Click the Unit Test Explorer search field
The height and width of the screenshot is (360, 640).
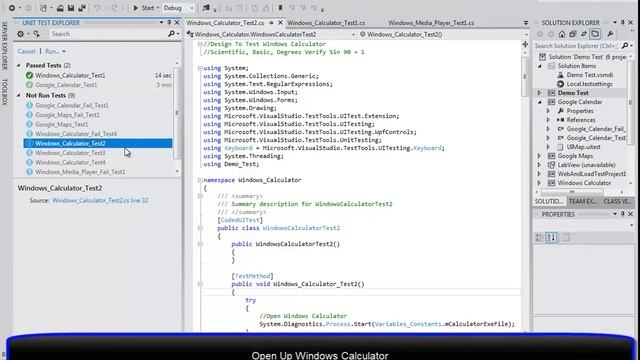point(108,34)
